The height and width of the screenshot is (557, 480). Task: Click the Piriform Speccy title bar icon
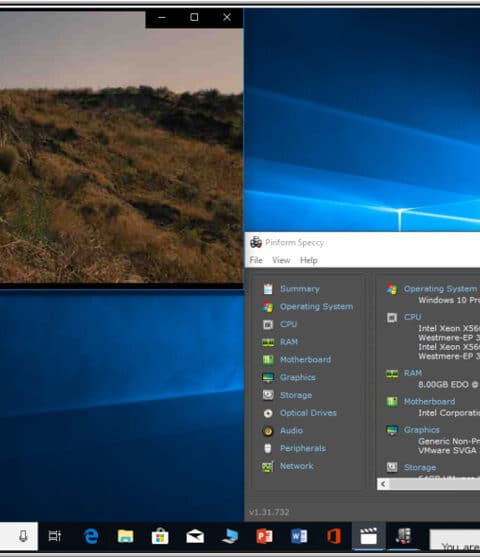pos(256,242)
